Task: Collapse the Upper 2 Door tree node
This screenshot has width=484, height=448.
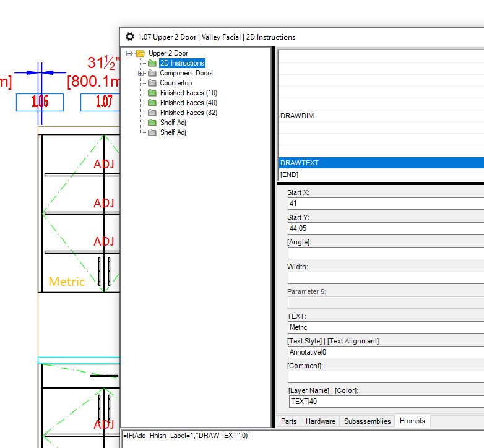Action: click(129, 53)
